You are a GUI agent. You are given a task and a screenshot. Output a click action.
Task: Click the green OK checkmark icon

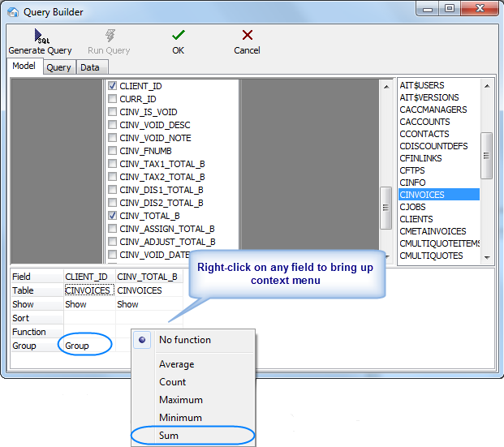point(179,35)
